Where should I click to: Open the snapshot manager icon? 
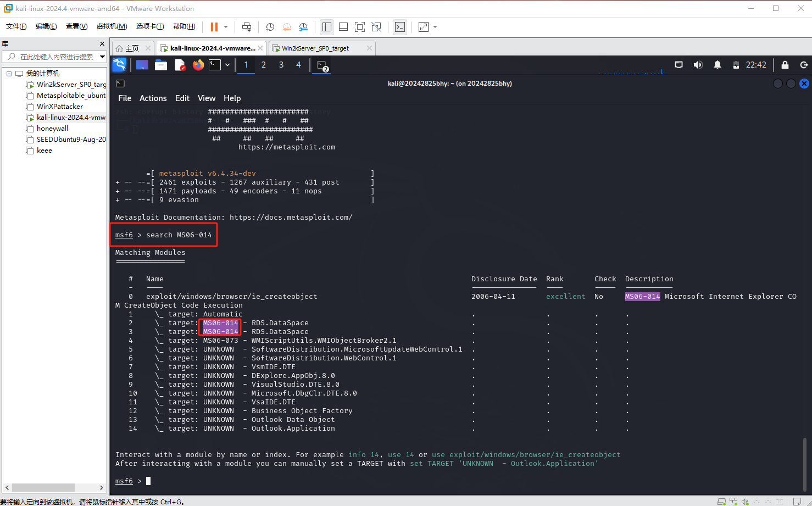[303, 27]
